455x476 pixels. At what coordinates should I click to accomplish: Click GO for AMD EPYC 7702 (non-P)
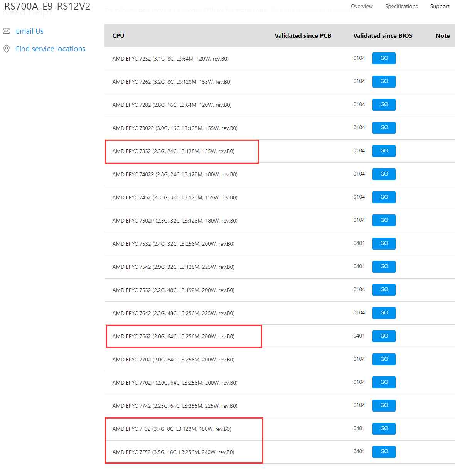click(x=384, y=359)
